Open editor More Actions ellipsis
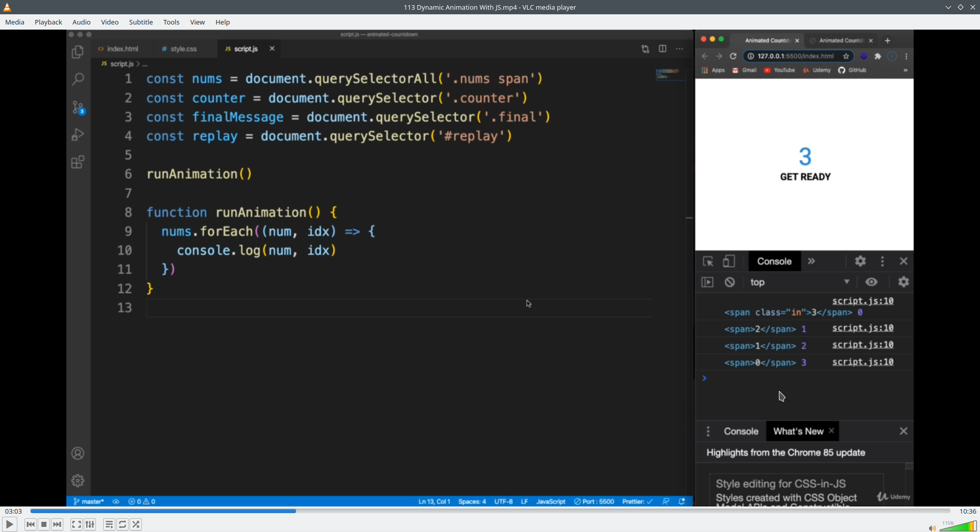Image resolution: width=980 pixels, height=532 pixels. pos(679,49)
